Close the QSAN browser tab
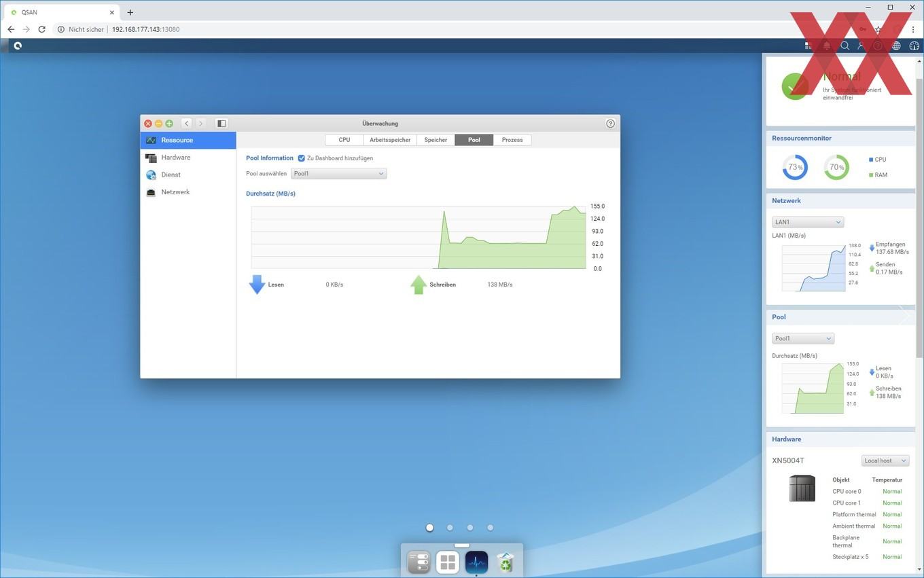This screenshot has height=578, width=924. 112,12
